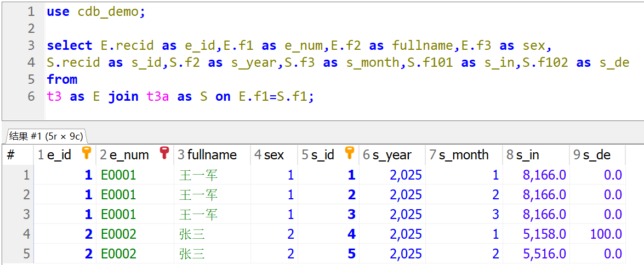644x265 pixels.
Task: Select the E0002 cell in row 4
Action: pyautogui.click(x=118, y=234)
